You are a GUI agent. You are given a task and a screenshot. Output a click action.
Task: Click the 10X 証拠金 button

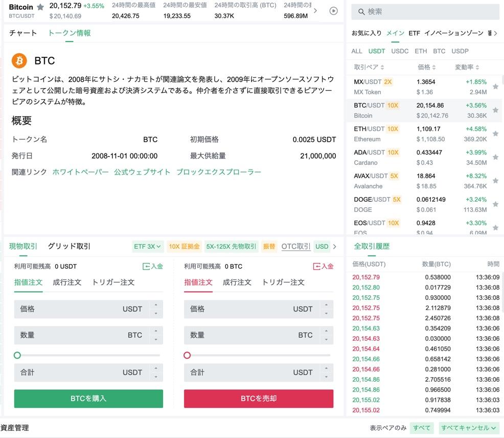coord(184,247)
